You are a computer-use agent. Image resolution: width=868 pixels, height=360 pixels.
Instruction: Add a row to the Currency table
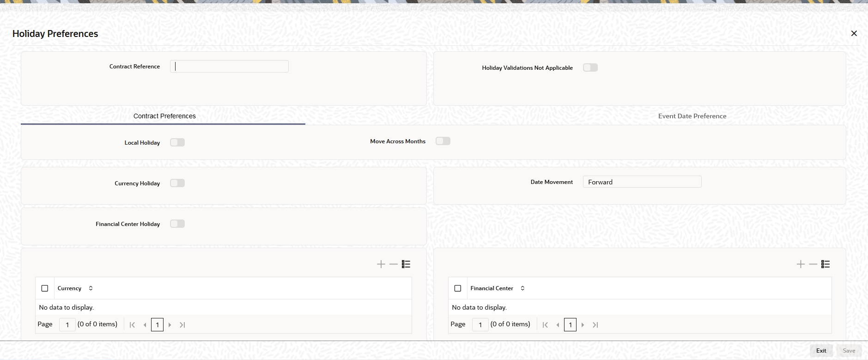pos(381,264)
